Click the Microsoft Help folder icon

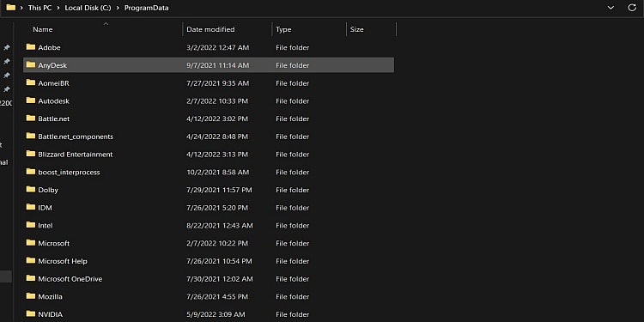pos(31,260)
